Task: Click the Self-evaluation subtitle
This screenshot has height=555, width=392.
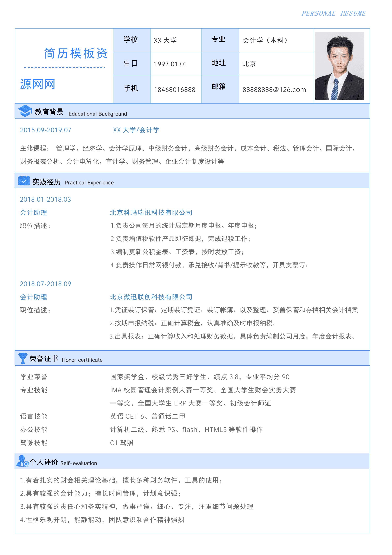Action: (79, 463)
